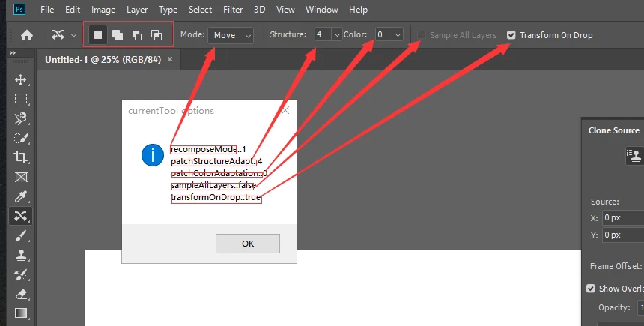The image size is (644, 326).
Task: Open the View menu
Action: [285, 10]
